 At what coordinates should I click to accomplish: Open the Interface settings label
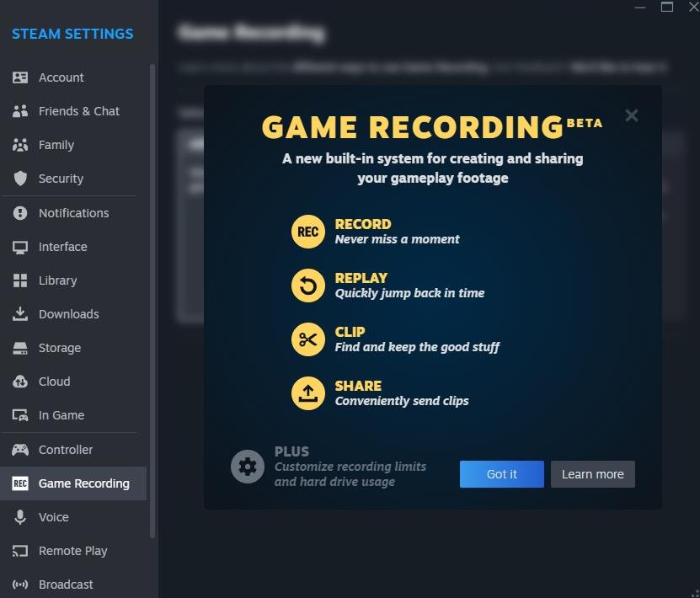point(63,248)
